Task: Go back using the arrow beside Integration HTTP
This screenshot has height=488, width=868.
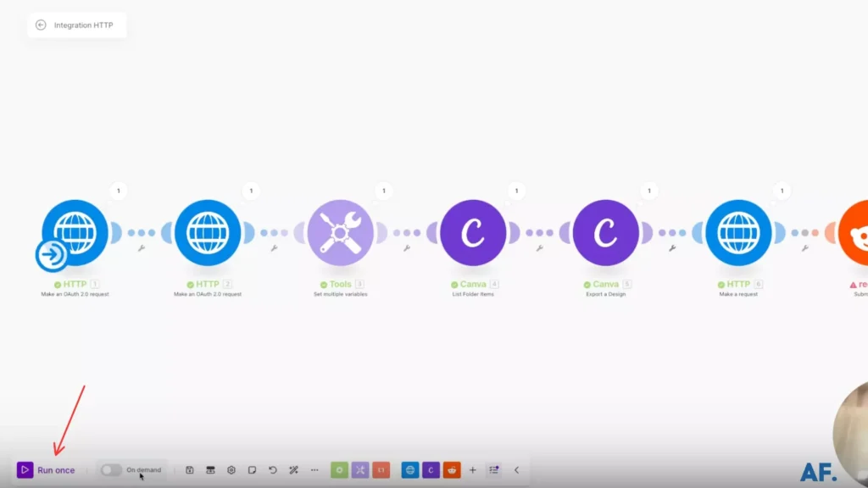Action: coord(41,25)
